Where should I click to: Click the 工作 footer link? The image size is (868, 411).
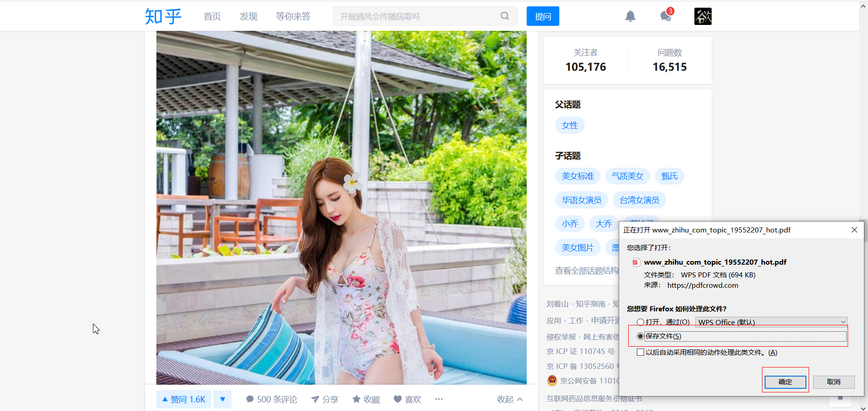[x=576, y=320]
